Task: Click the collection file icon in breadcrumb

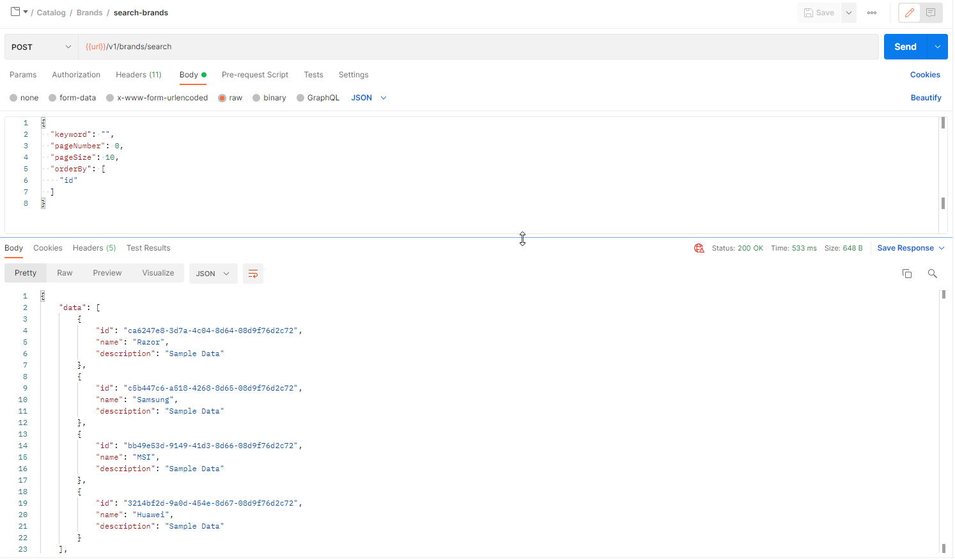Action: (15, 12)
